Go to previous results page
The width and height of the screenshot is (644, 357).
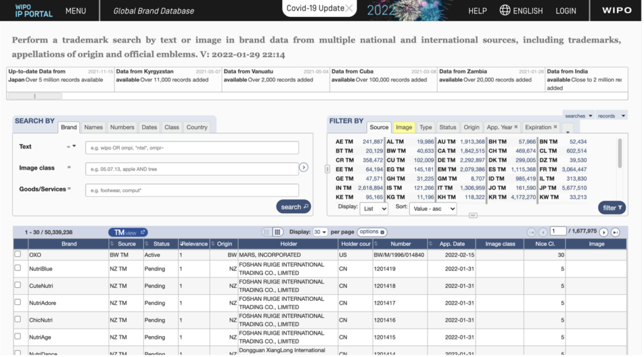[543, 233]
